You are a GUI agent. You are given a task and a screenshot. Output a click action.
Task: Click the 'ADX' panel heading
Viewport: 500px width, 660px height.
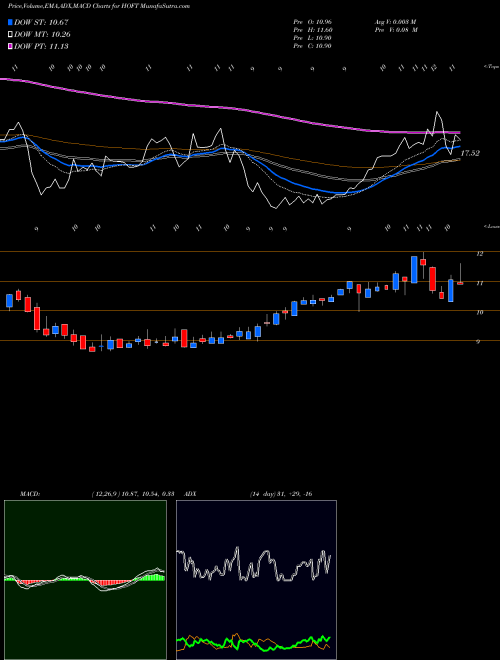pyautogui.click(x=190, y=494)
